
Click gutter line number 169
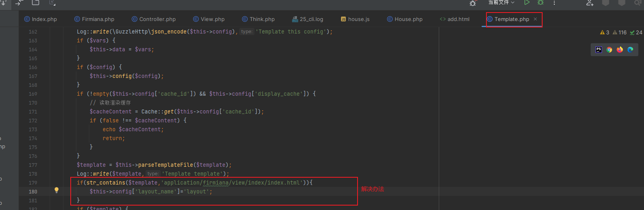pos(33,94)
